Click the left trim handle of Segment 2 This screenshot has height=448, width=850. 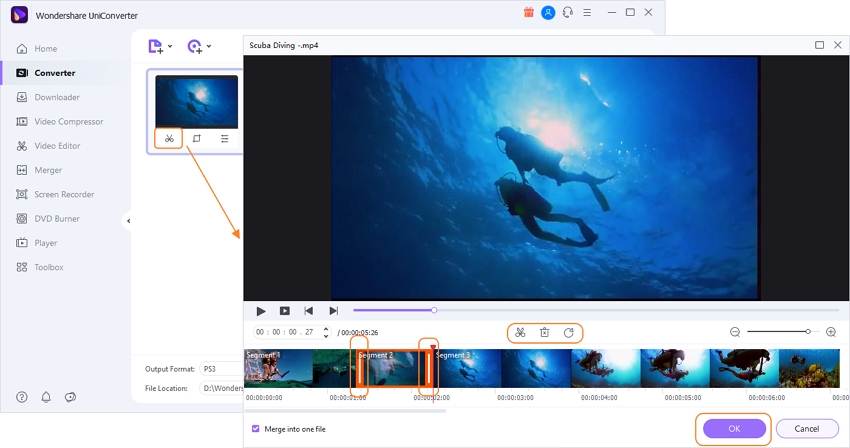359,368
